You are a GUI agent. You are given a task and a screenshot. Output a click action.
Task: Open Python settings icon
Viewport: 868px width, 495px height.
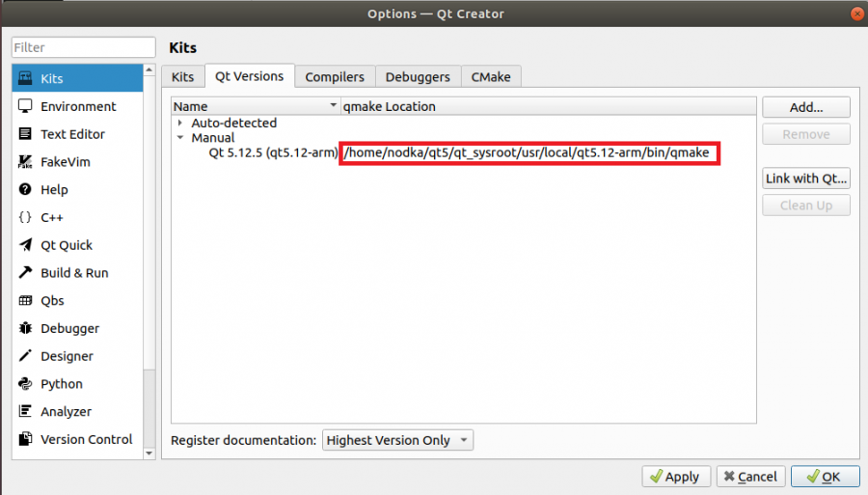point(25,383)
